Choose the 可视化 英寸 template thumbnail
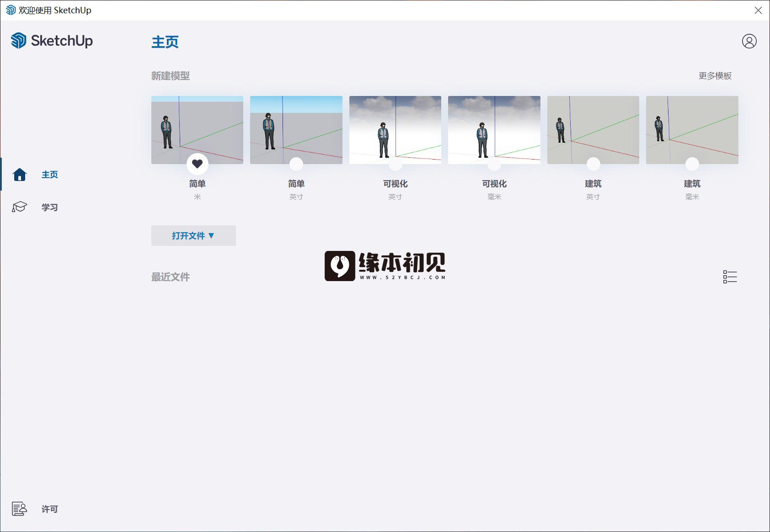This screenshot has height=532, width=770. click(x=395, y=130)
